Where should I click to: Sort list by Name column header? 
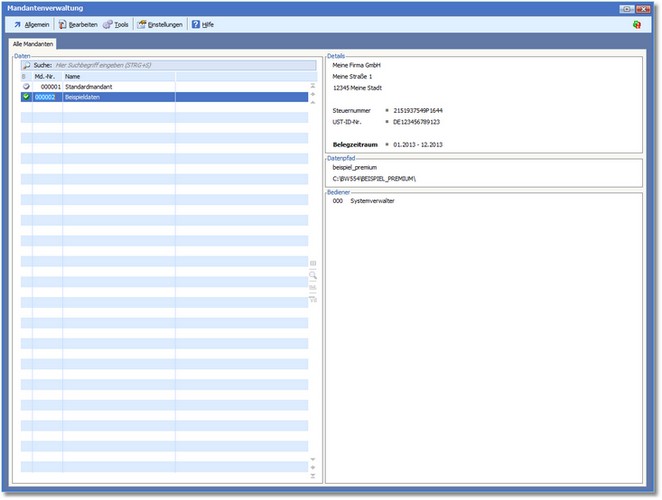120,76
